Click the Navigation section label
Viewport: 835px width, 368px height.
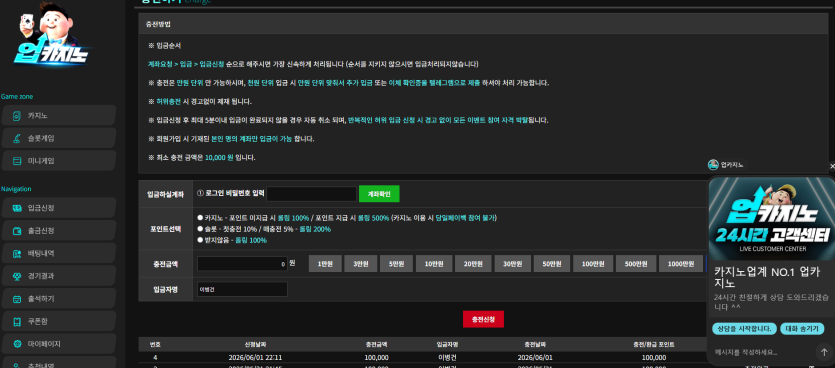point(16,189)
